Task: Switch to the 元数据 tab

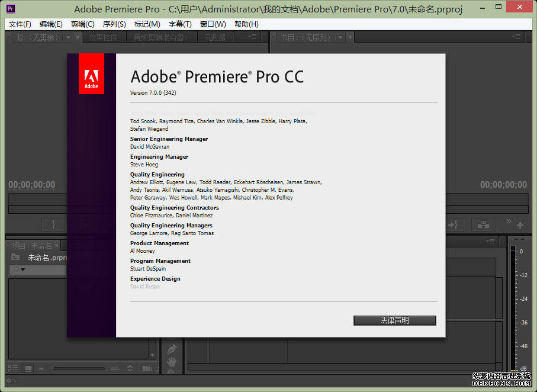Action: [x=215, y=37]
